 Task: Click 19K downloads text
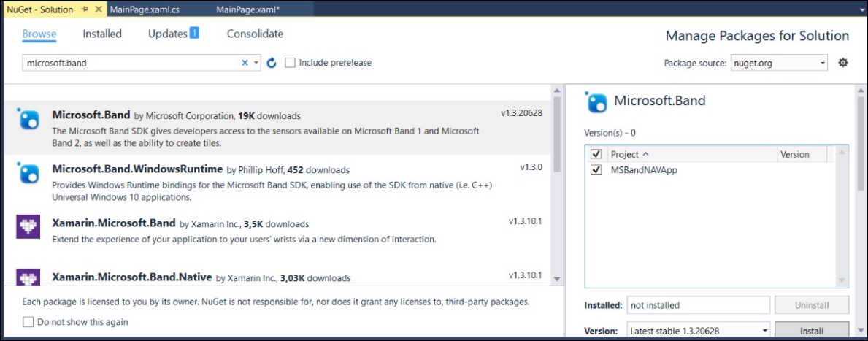coord(269,115)
